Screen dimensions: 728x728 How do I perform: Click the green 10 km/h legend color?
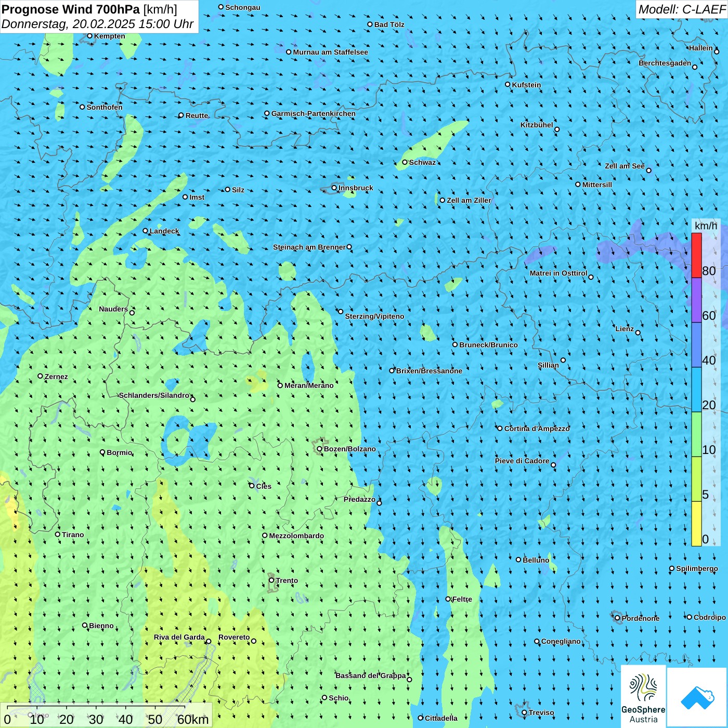(x=696, y=434)
